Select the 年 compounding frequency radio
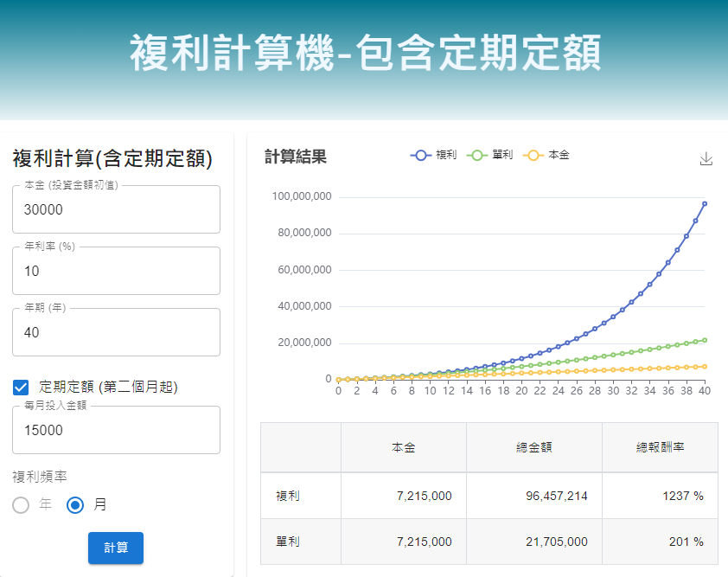 click(x=22, y=505)
